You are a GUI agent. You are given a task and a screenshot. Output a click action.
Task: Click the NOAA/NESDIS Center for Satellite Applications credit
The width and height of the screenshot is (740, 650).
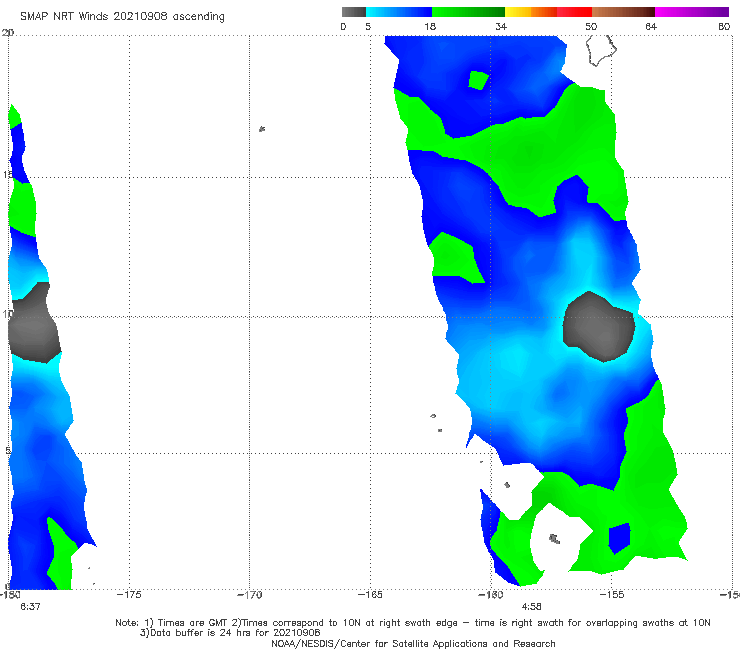pyautogui.click(x=413, y=644)
